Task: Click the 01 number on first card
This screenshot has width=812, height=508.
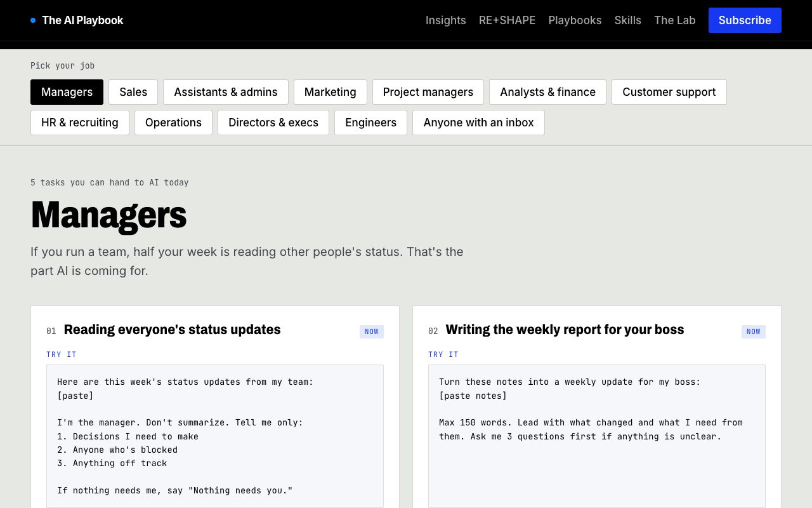Action: [51, 331]
